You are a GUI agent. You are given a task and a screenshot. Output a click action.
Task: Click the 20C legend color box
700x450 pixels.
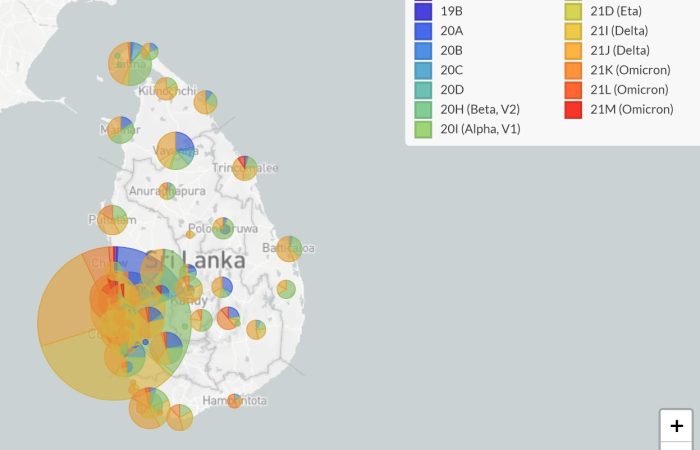coord(423,70)
